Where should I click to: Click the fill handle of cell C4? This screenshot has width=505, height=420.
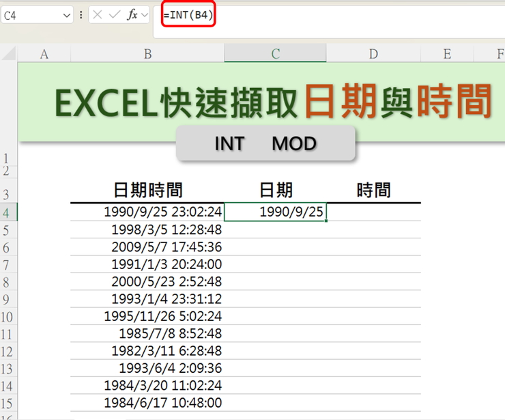pos(326,221)
